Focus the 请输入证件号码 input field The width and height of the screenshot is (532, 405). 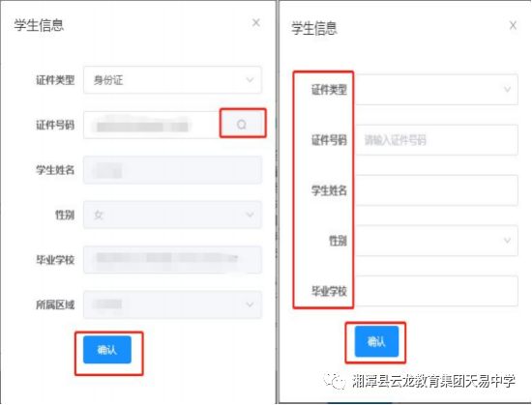point(436,140)
